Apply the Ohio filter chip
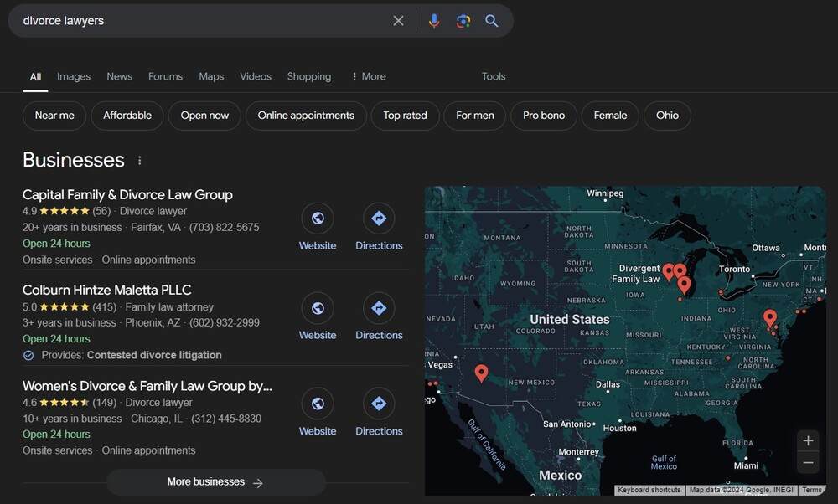The image size is (838, 504). (x=668, y=116)
